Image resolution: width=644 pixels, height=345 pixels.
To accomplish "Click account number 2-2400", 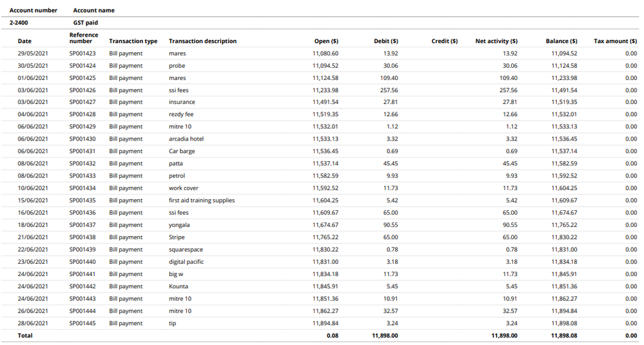I will (x=19, y=23).
